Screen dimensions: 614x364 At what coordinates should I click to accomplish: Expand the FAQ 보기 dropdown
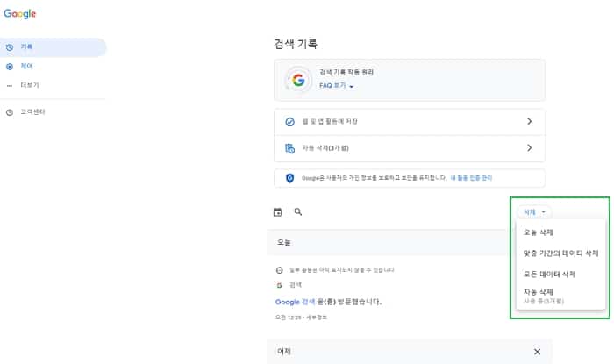336,86
